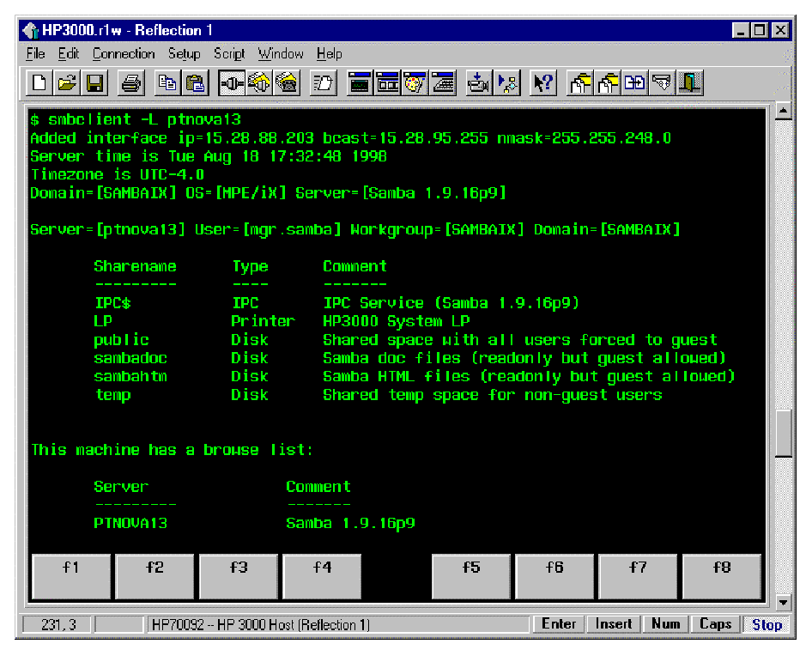Toggle the Insert status indicator

click(x=614, y=624)
